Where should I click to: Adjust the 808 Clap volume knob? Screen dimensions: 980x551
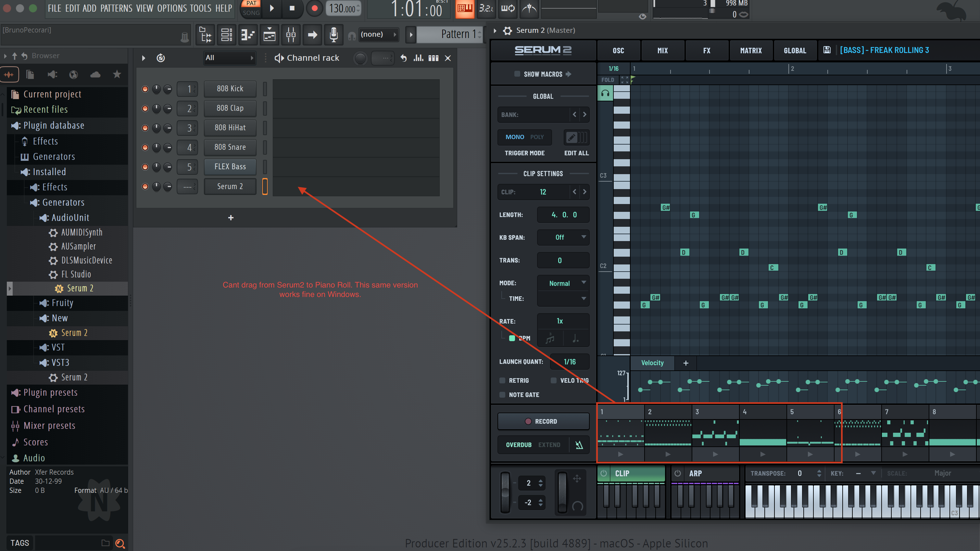(x=167, y=109)
